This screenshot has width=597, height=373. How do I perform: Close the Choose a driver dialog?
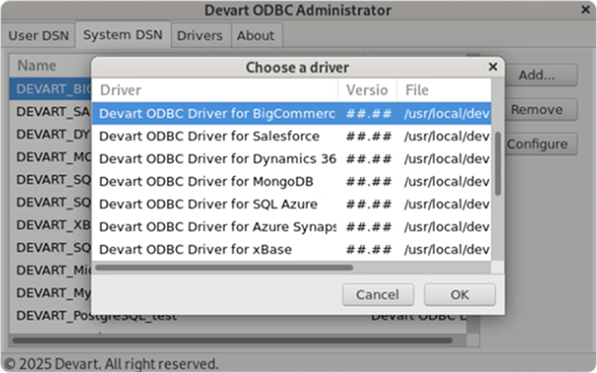pyautogui.click(x=493, y=67)
